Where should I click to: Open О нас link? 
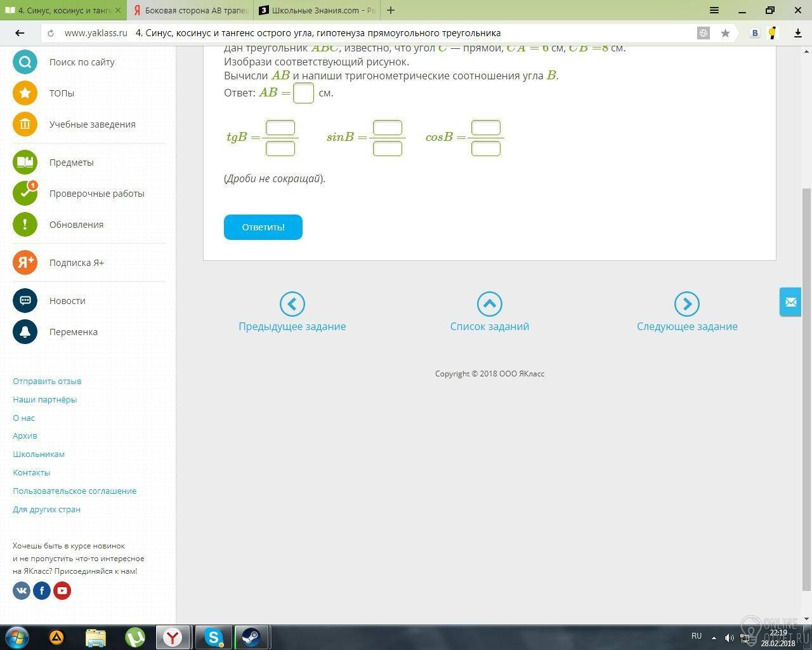(x=24, y=418)
